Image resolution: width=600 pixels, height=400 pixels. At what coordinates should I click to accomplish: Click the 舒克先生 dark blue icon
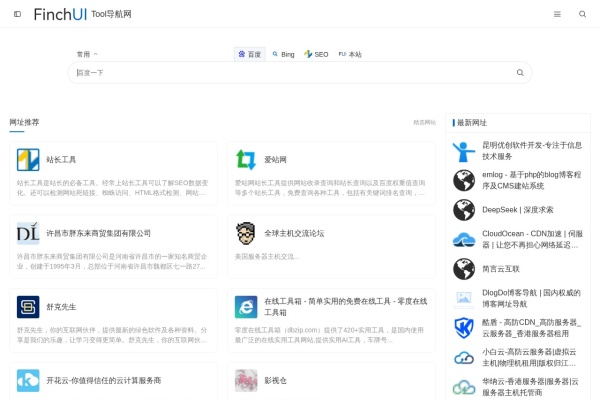tap(28, 307)
